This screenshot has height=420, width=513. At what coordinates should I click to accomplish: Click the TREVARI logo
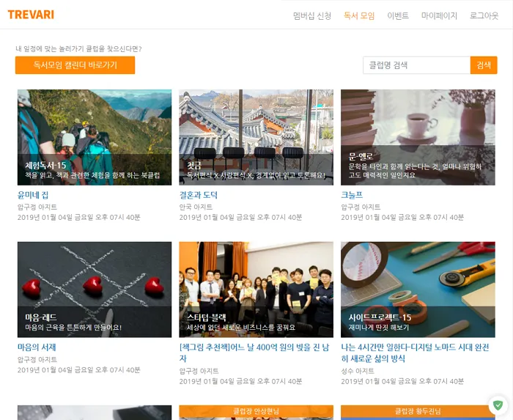(x=31, y=15)
